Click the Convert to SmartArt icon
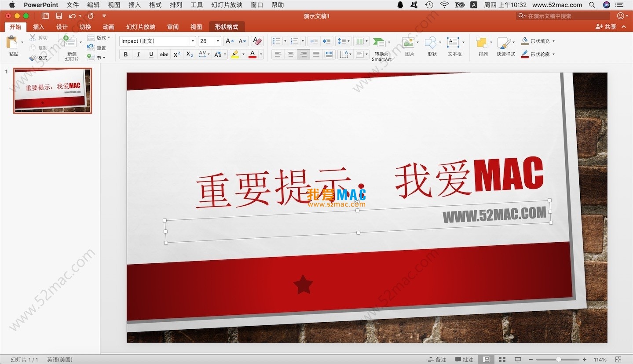 click(x=379, y=43)
